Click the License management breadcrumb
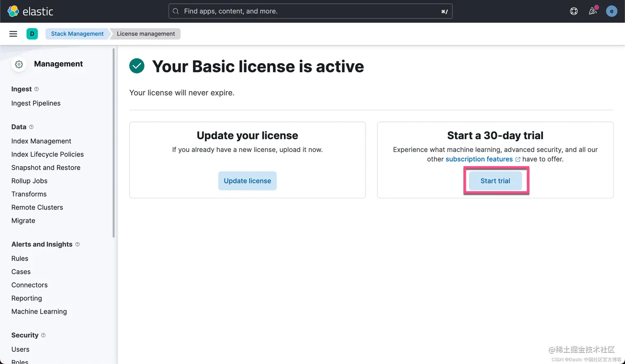 tap(146, 34)
